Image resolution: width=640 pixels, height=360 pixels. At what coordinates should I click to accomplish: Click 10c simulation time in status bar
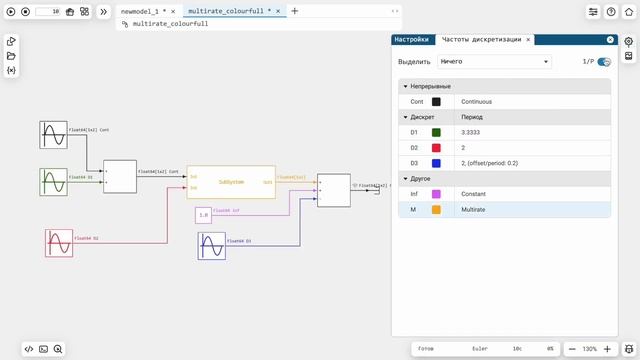[517, 349]
